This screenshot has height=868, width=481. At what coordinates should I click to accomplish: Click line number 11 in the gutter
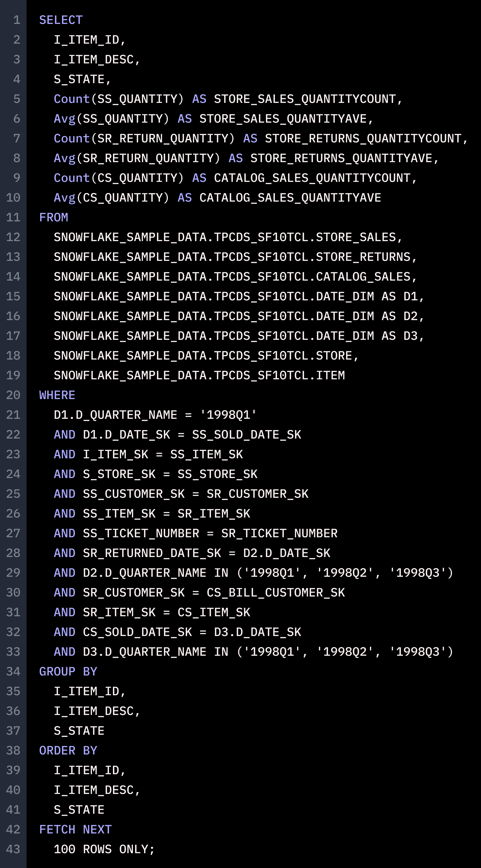[13, 217]
